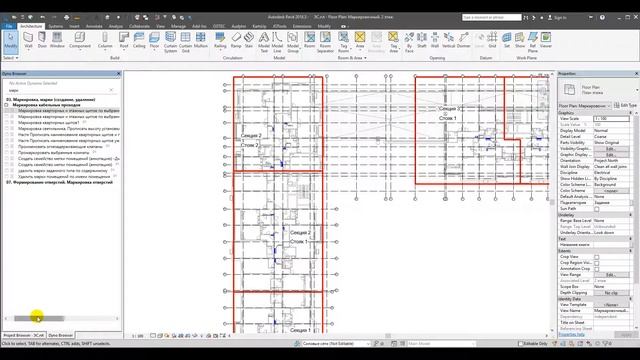Screen dimensions: 640x360
Task: Open the Properties help link
Action: point(571,335)
